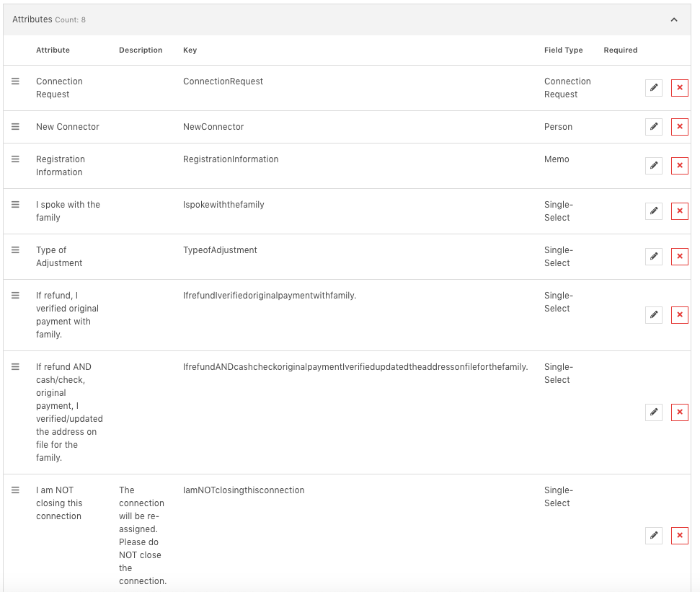Click the reorder handle for Registration Information

pos(15,159)
